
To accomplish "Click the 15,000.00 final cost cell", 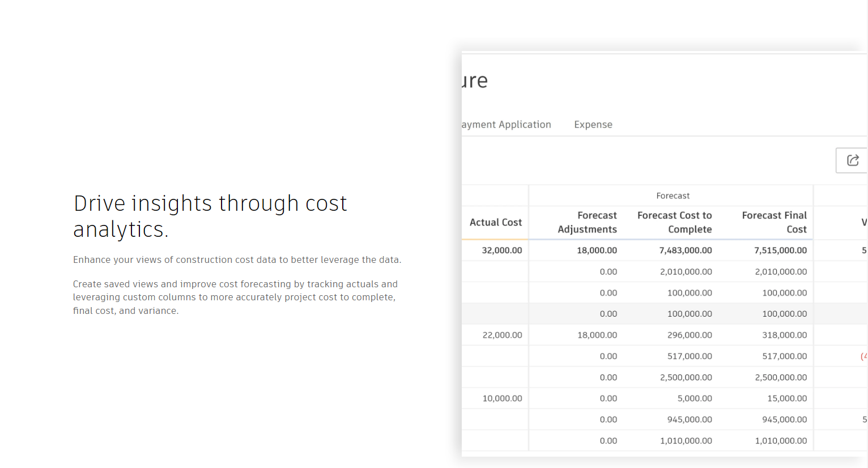I will click(787, 399).
